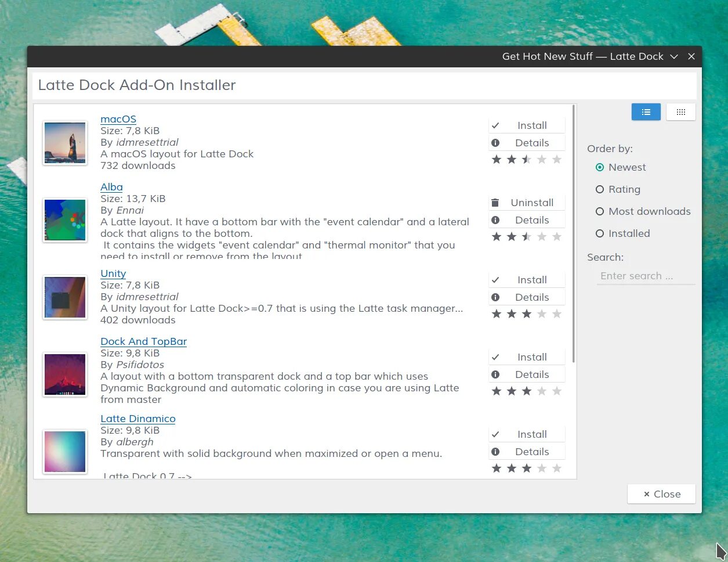Image resolution: width=728 pixels, height=562 pixels.
Task: Click author name Psifidotos
Action: (140, 365)
